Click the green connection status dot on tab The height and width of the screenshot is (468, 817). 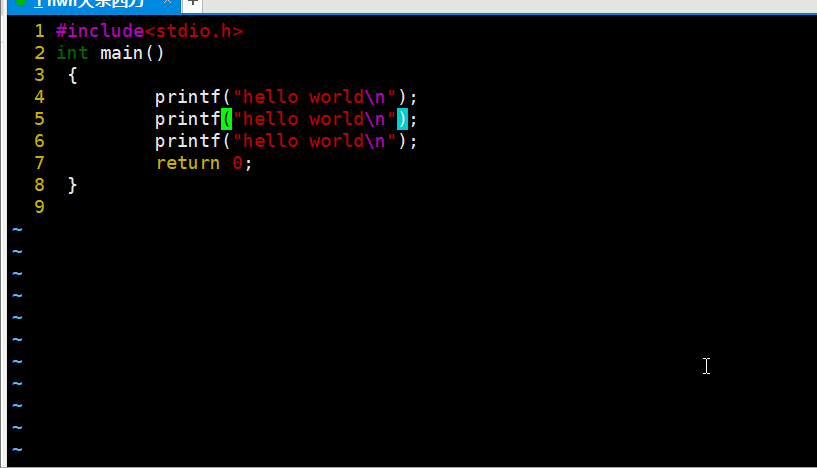(21, 2)
